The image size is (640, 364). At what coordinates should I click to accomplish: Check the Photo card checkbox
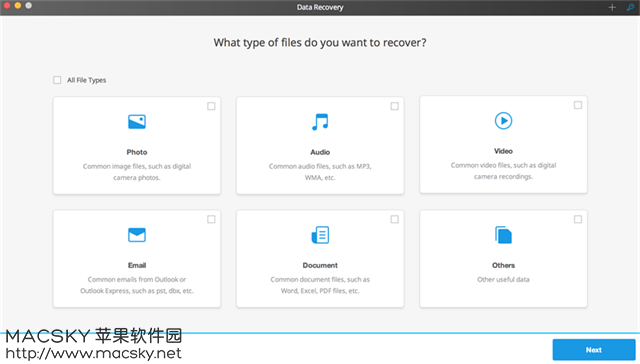point(211,106)
